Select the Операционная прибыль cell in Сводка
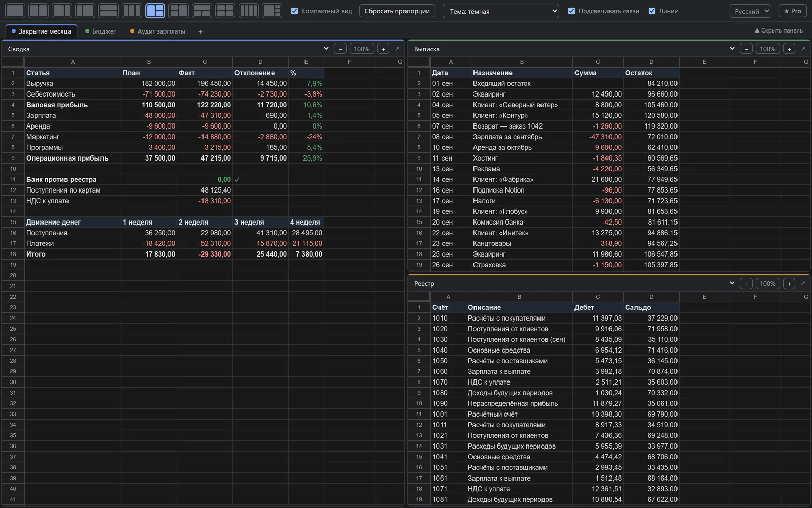812x508 pixels. pos(73,158)
